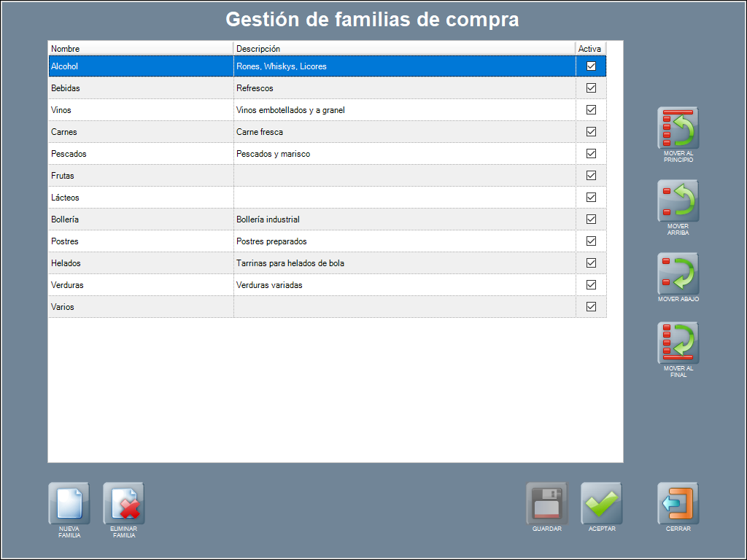Uncheck the Activa box for Alcohol
Image resolution: width=747 pixels, height=560 pixels.
click(x=591, y=66)
